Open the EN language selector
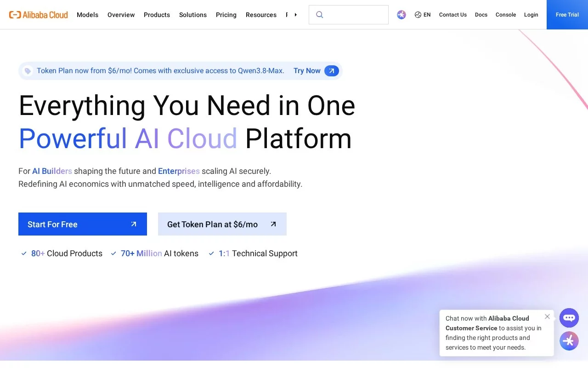This screenshot has height=368, width=588. point(423,15)
